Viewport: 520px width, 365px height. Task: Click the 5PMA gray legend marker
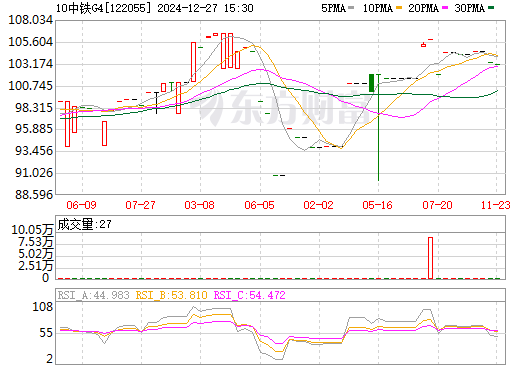point(351,8)
